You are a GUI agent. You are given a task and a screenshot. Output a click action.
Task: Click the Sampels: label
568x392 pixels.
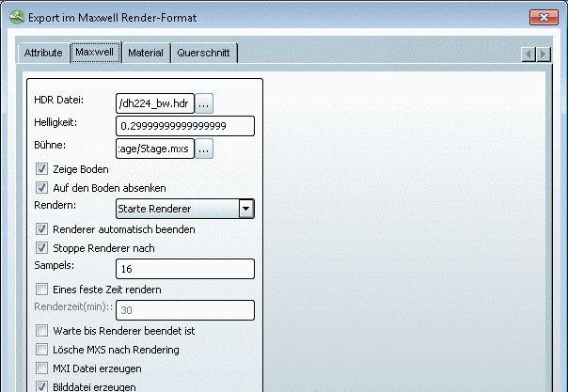coord(54,266)
